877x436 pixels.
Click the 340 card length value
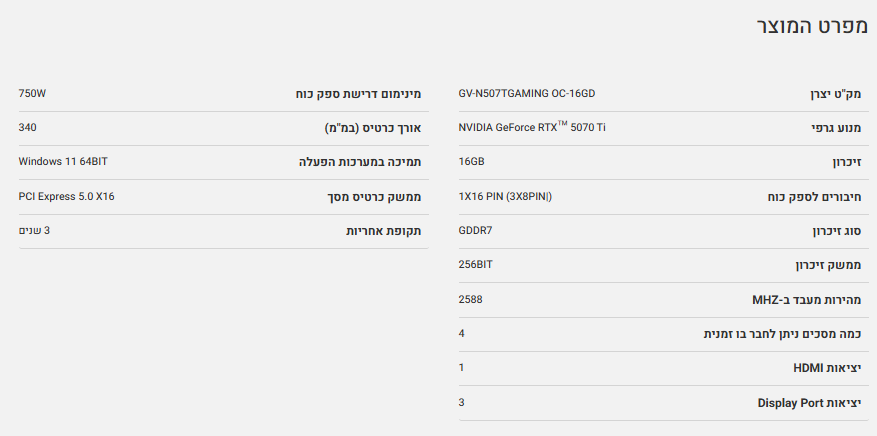click(x=28, y=127)
